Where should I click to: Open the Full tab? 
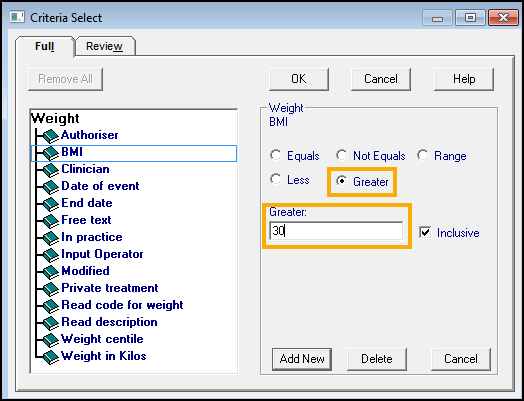tap(44, 46)
